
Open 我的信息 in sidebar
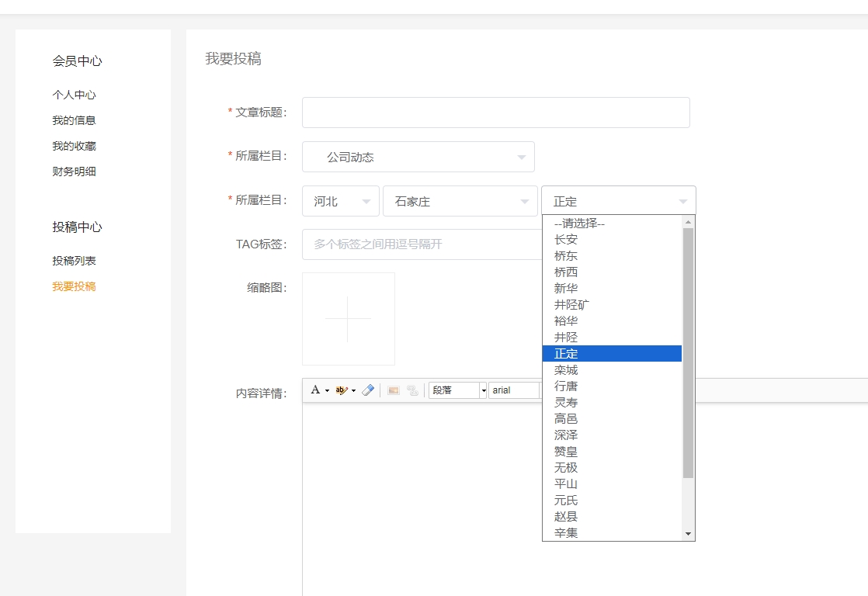(x=75, y=120)
